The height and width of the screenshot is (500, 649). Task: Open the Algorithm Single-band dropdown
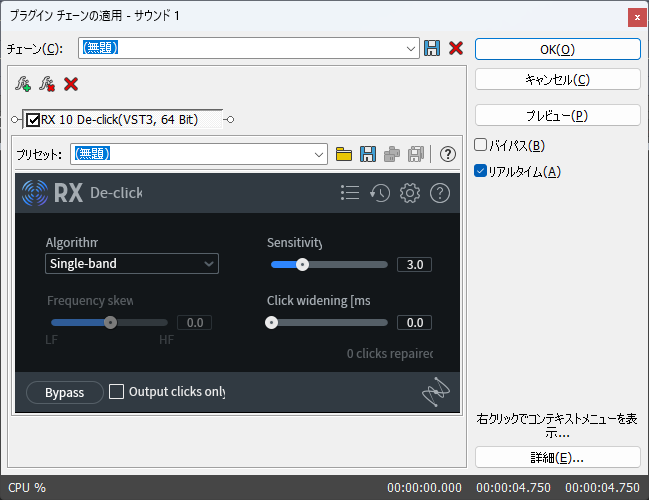point(132,264)
